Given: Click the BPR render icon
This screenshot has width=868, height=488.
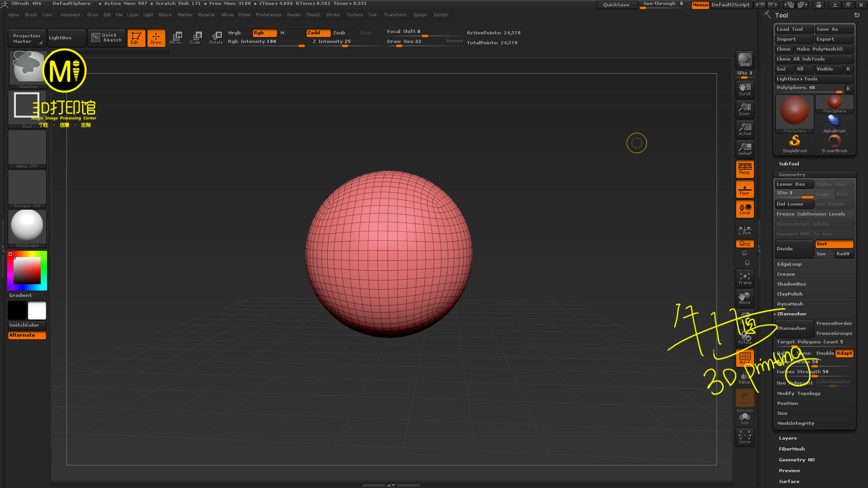Looking at the screenshot, I should [x=745, y=60].
